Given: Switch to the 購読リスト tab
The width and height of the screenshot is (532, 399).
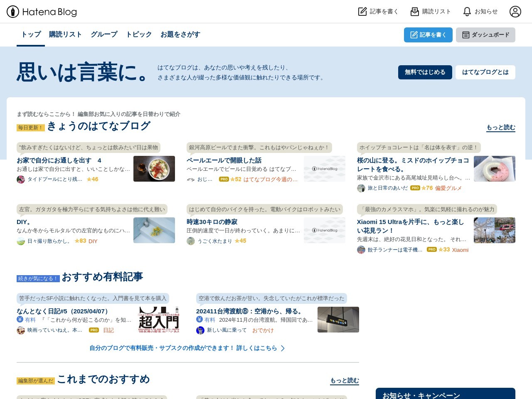Looking at the screenshot, I should [65, 34].
